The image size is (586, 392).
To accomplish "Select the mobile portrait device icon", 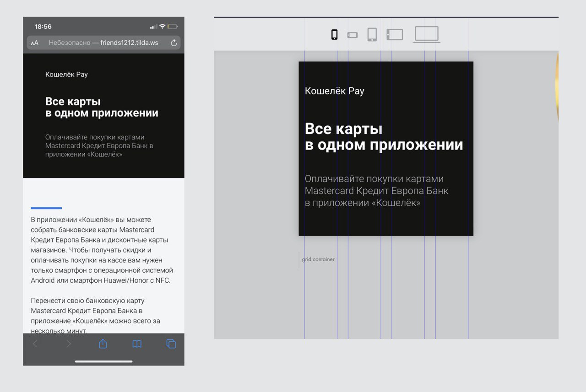I will 335,35.
